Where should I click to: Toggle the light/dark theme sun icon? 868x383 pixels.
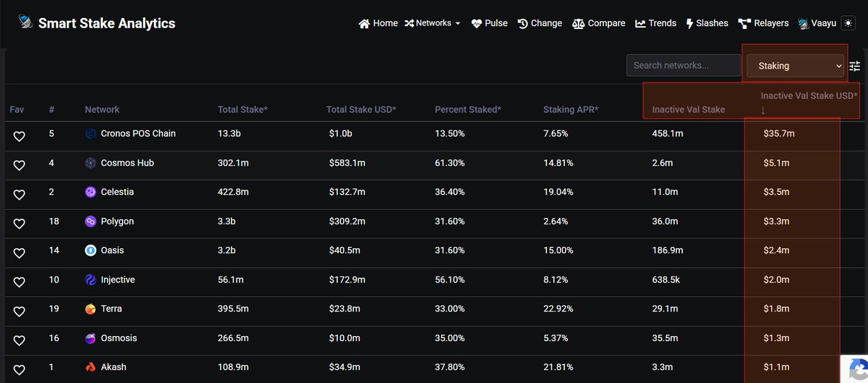(x=848, y=23)
